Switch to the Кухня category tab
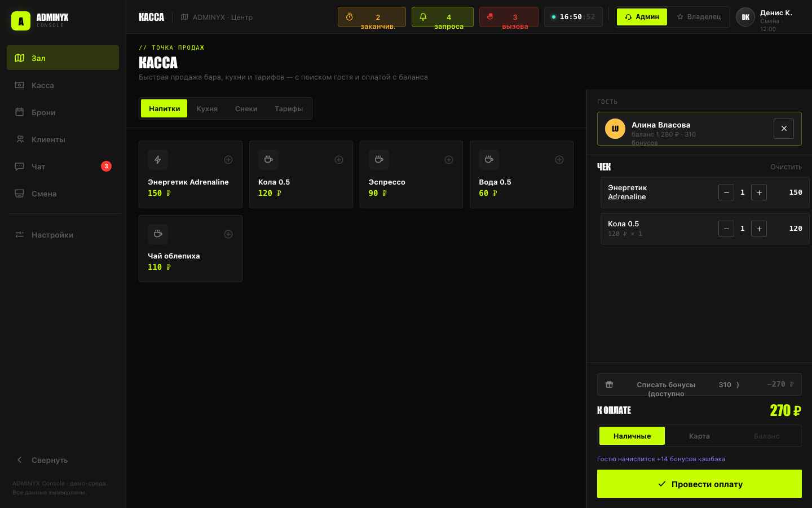The width and height of the screenshot is (812, 508). 207,108
